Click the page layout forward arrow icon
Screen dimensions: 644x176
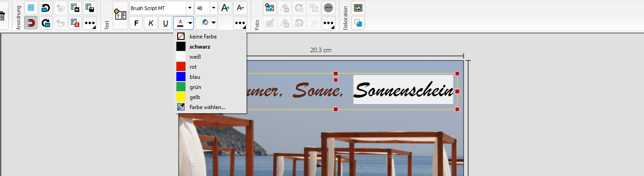pos(75,8)
